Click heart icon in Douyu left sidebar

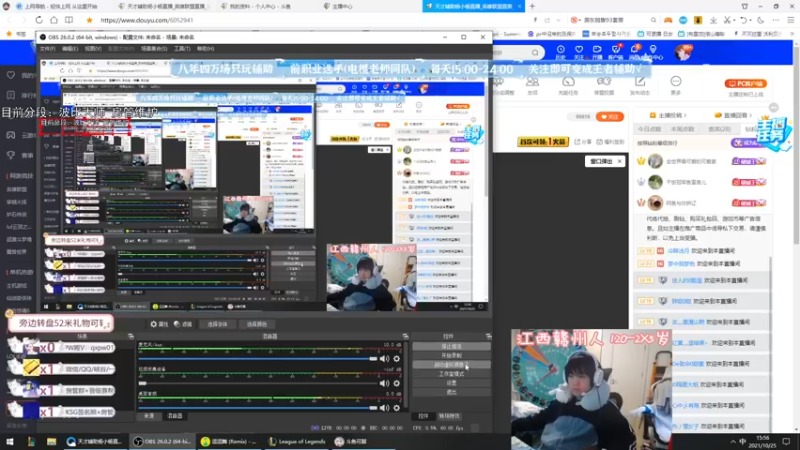click(x=11, y=76)
